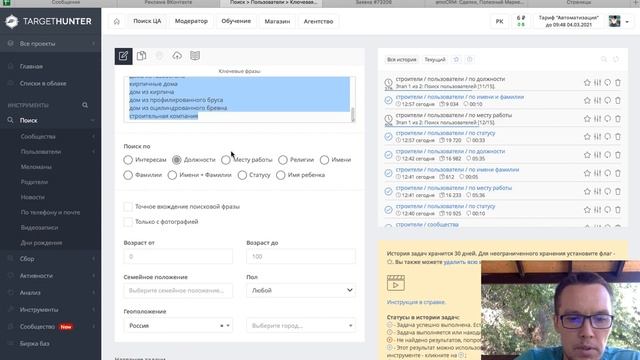The image size is (640, 360).
Task: Star the 'по имени фамилии' 12:41 task
Action: (x=587, y=173)
